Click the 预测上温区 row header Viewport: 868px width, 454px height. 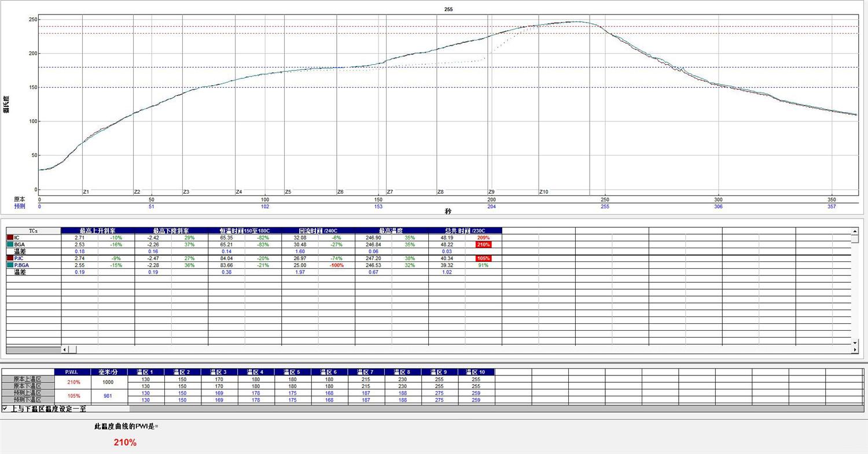[x=28, y=393]
